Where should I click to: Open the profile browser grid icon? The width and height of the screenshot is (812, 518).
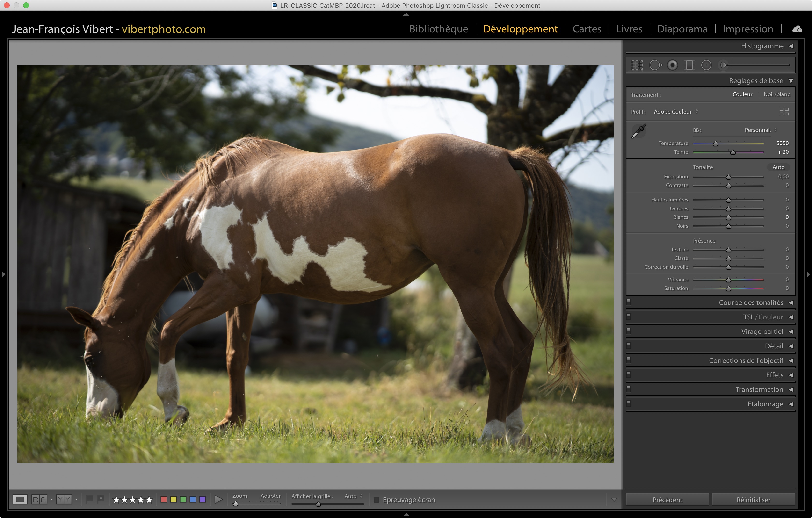pyautogui.click(x=784, y=112)
